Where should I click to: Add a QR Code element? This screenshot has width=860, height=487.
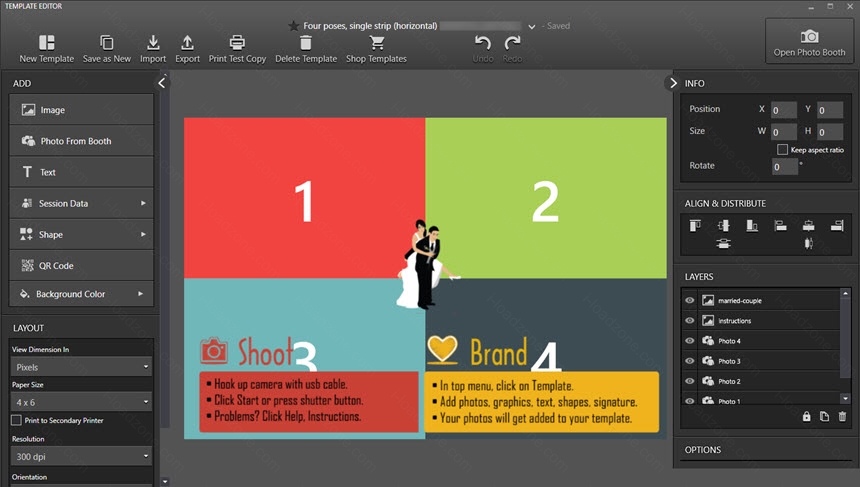[x=81, y=265]
